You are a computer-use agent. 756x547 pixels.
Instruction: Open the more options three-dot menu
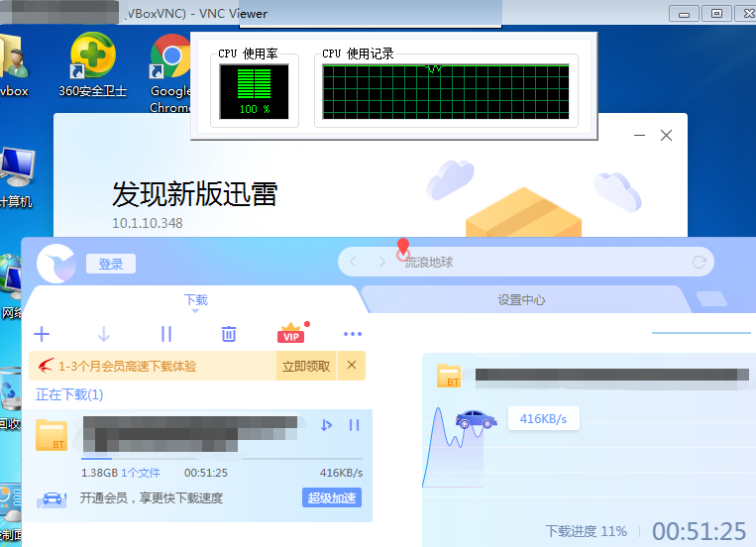(353, 334)
